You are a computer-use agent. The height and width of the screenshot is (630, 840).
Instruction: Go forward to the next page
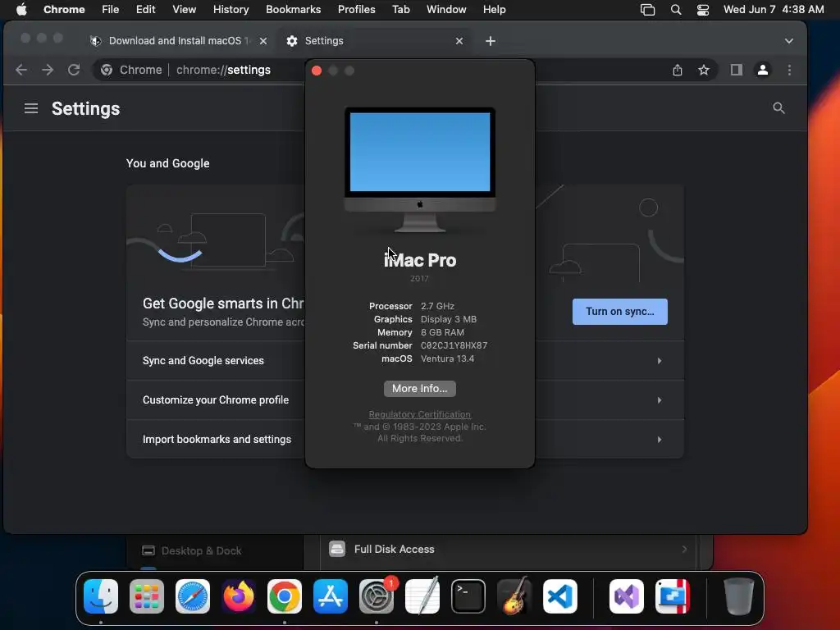click(48, 70)
